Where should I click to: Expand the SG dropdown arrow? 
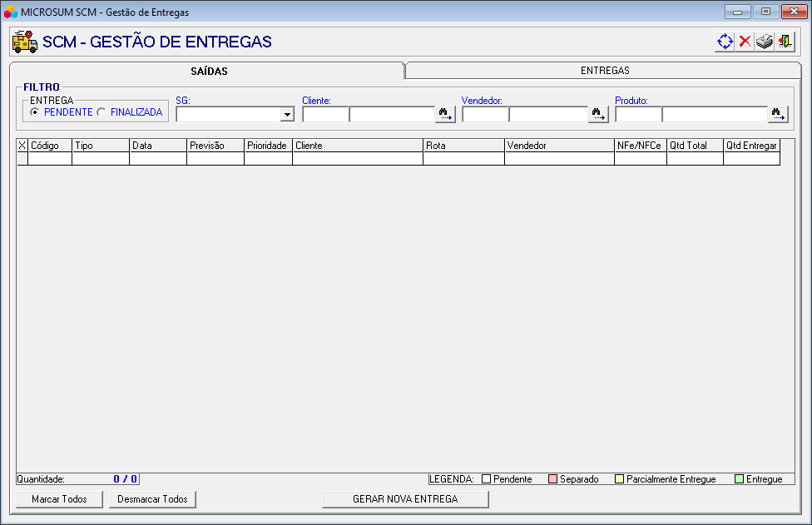(287, 115)
